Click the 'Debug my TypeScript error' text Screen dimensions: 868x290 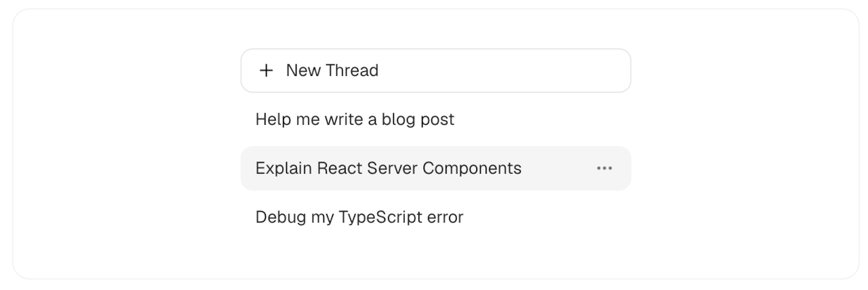click(359, 217)
